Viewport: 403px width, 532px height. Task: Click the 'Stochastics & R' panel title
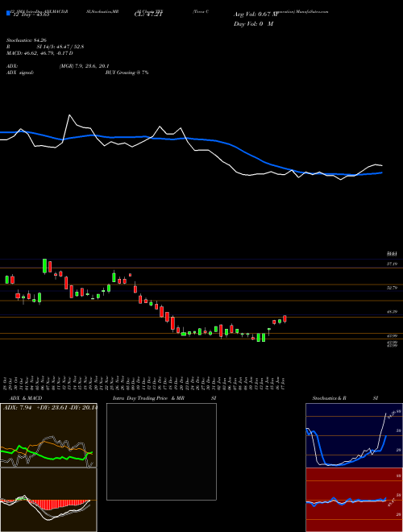click(329, 398)
